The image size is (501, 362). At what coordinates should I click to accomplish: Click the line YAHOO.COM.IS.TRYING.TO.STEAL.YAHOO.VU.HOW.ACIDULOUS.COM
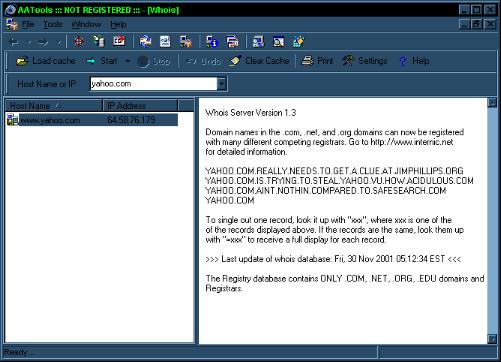point(339,181)
